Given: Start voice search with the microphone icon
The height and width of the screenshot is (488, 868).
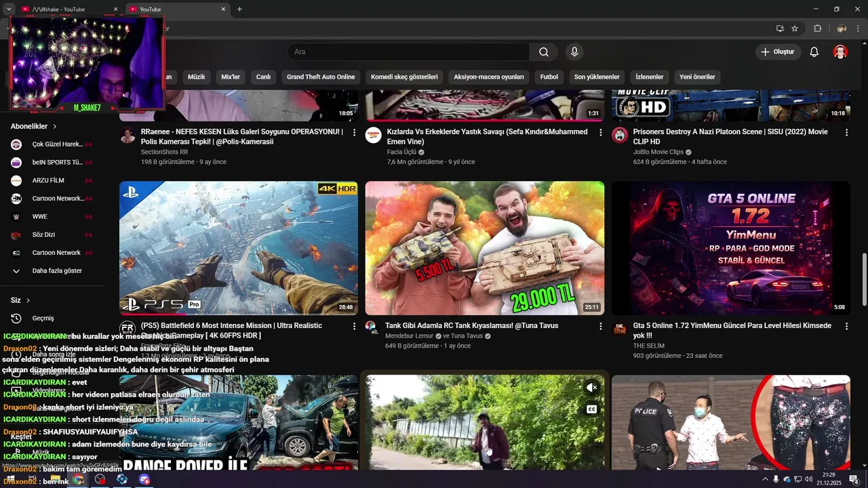Looking at the screenshot, I should pyautogui.click(x=574, y=52).
